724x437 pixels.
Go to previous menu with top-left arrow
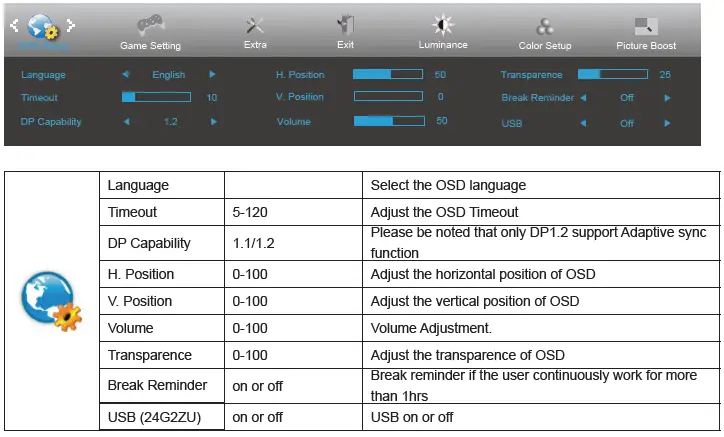13,24
